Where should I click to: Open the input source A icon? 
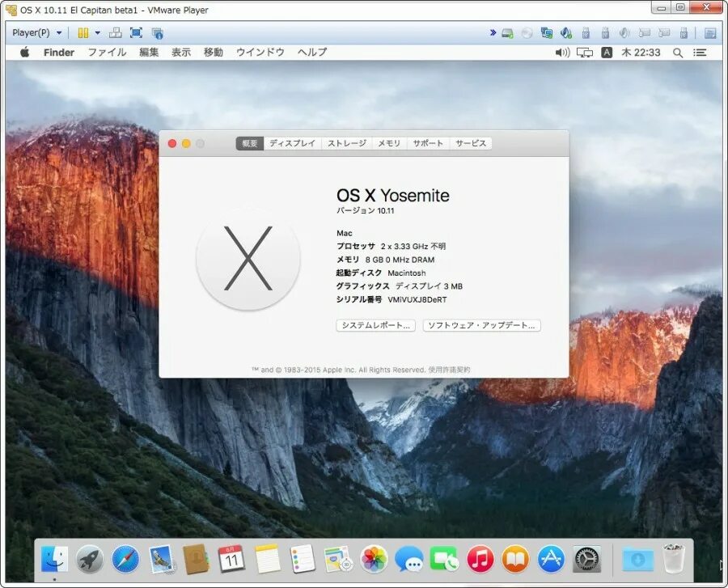(607, 53)
